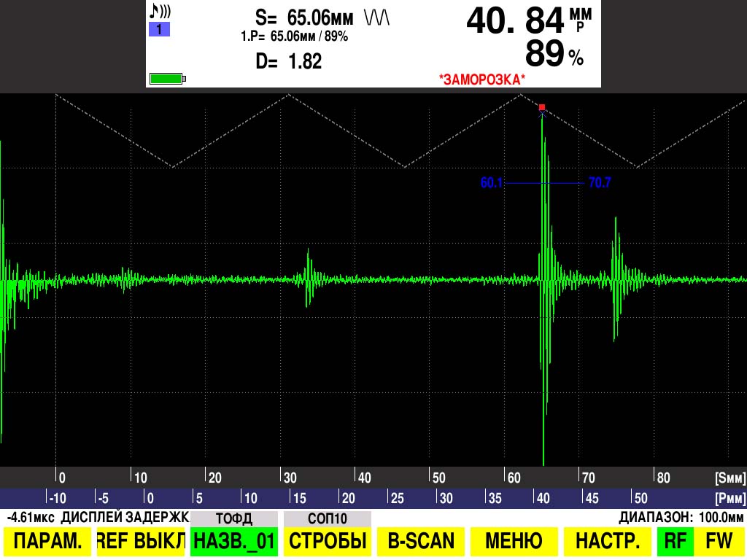Select the green НАЗВ._01 button
This screenshot has width=747, height=560.
[x=234, y=541]
